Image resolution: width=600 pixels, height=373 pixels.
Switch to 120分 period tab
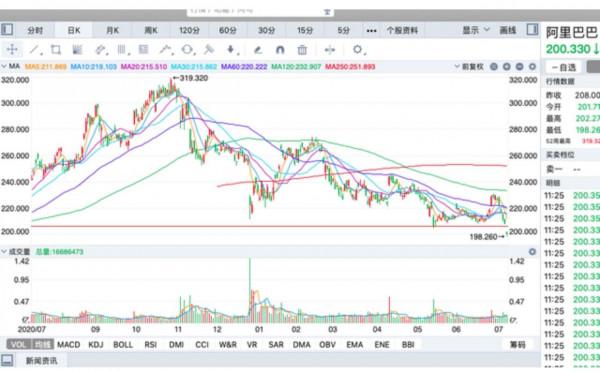(x=189, y=31)
